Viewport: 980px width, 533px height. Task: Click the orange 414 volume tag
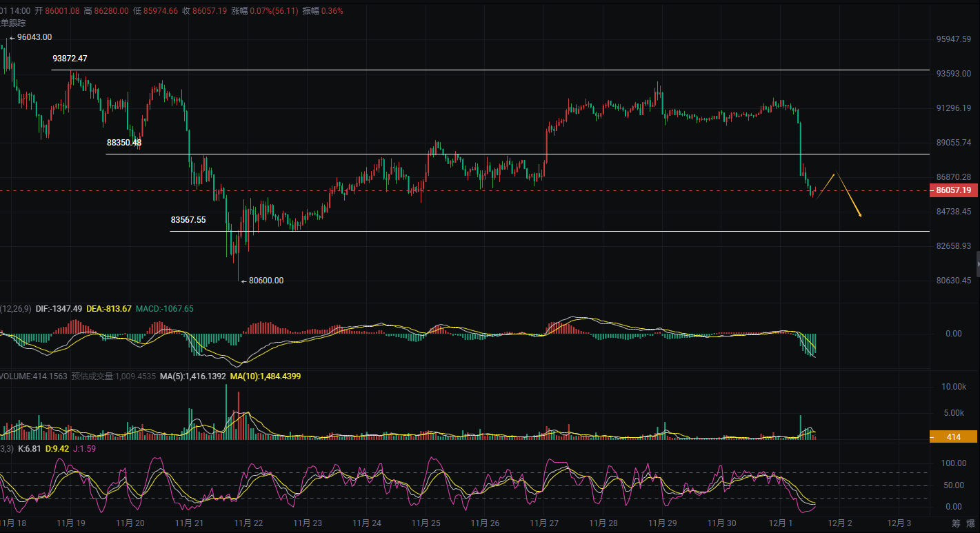click(953, 436)
